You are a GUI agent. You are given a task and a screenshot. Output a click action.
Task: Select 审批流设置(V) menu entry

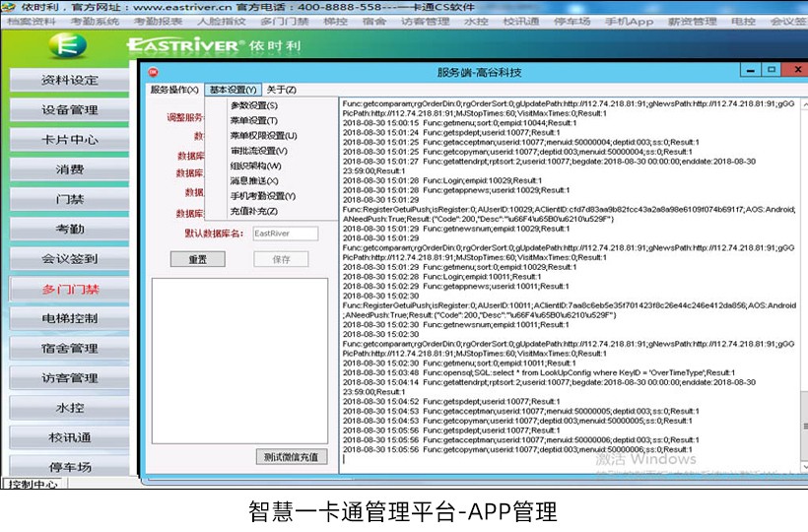pos(258,151)
